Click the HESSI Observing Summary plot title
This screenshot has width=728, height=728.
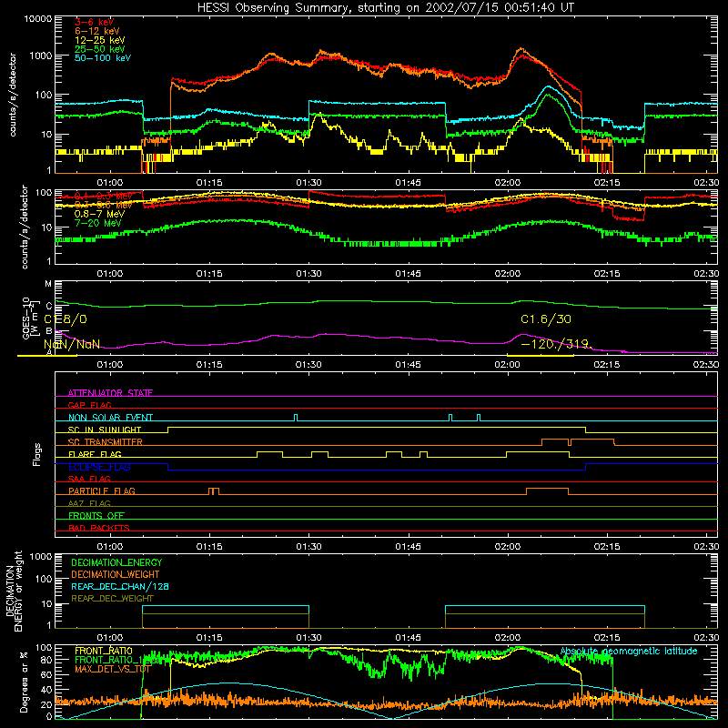point(386,7)
